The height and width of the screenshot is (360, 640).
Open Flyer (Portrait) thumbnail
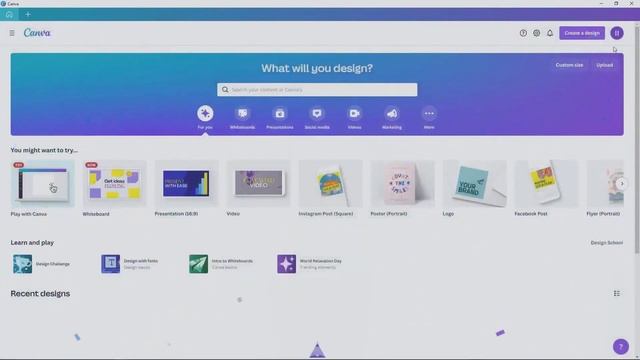pos(605,184)
